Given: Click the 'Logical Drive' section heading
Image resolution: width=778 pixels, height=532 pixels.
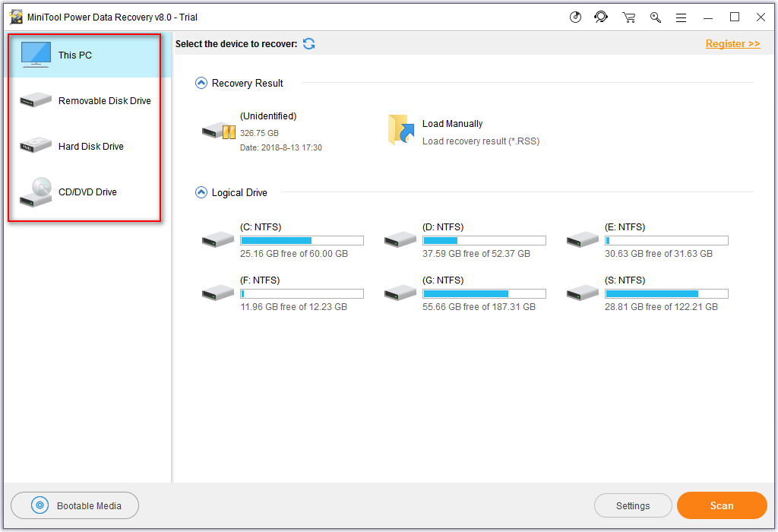Looking at the screenshot, I should click(x=239, y=192).
